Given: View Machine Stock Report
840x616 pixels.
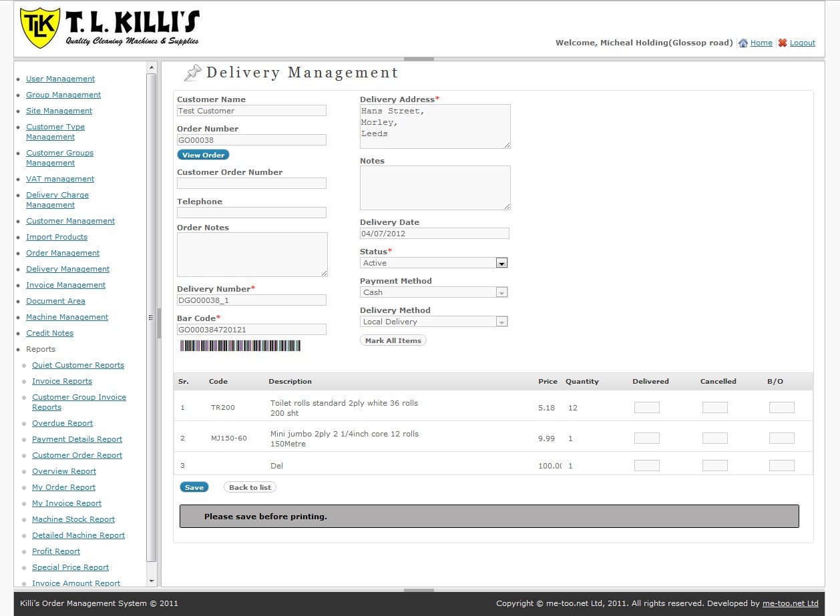Looking at the screenshot, I should pos(73,519).
